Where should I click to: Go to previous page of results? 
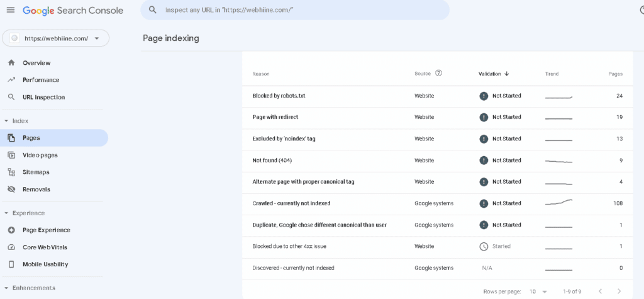click(x=600, y=291)
